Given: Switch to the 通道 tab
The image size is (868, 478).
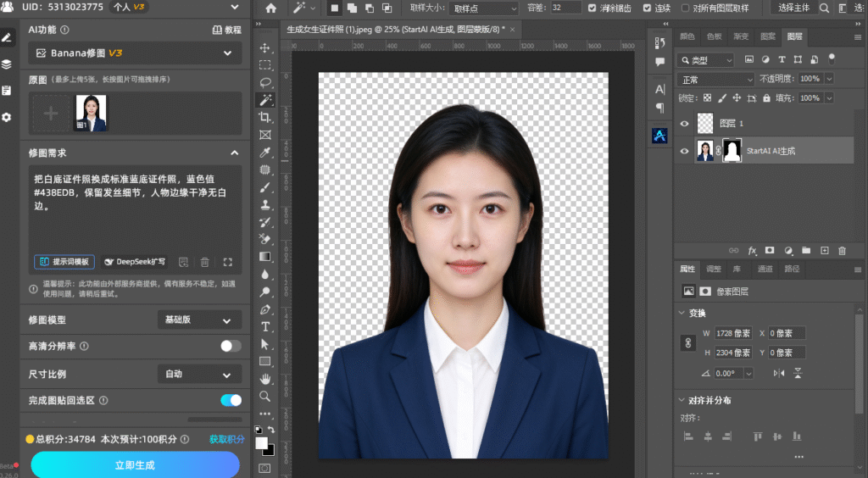Looking at the screenshot, I should coord(765,269).
